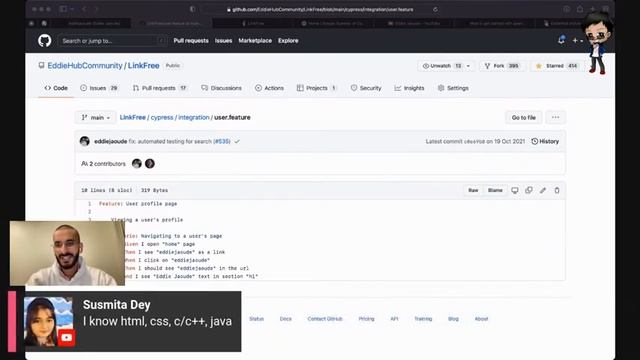640x360 pixels.
Task: Select line number 1 in code
Action: [89, 204]
